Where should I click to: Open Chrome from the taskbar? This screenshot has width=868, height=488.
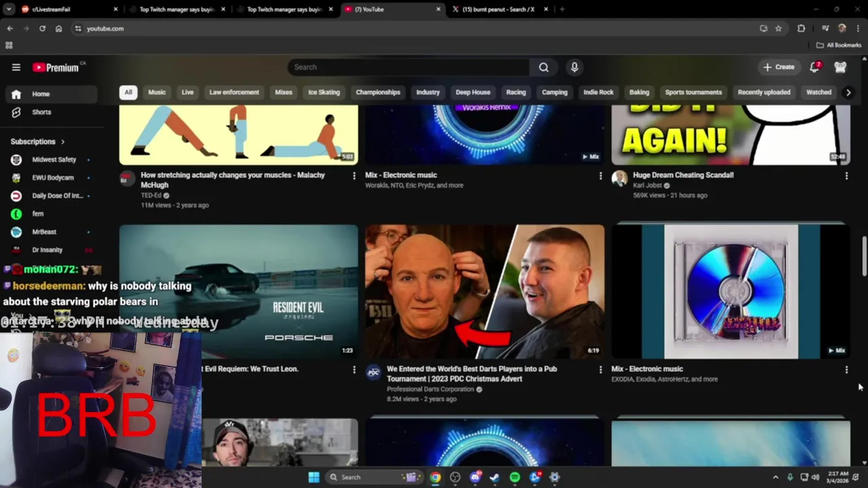[x=435, y=477]
